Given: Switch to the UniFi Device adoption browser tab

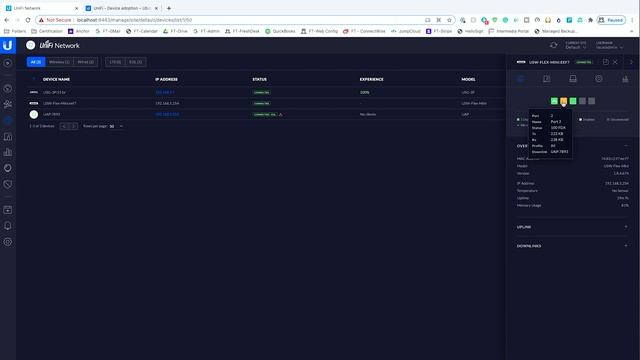Looking at the screenshot, I should (122, 8).
